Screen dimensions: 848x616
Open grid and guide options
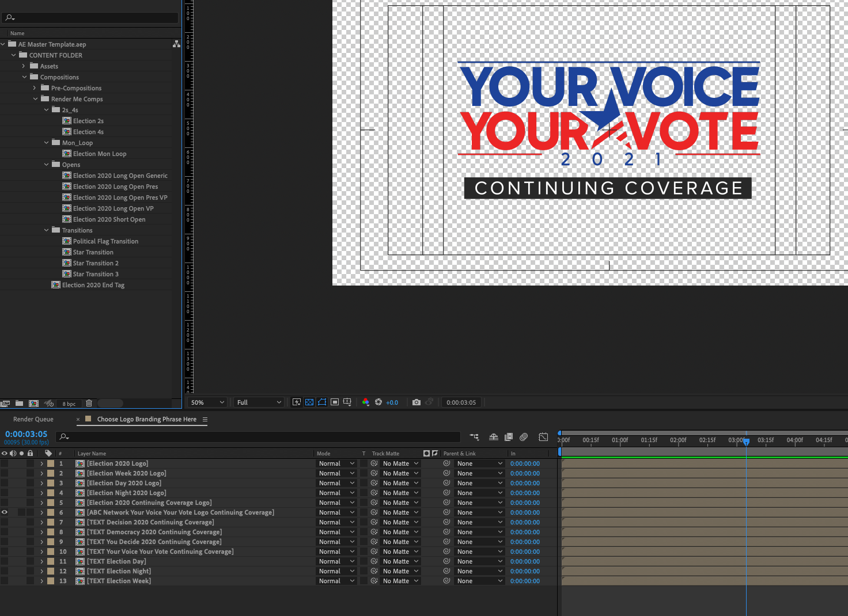(x=347, y=402)
